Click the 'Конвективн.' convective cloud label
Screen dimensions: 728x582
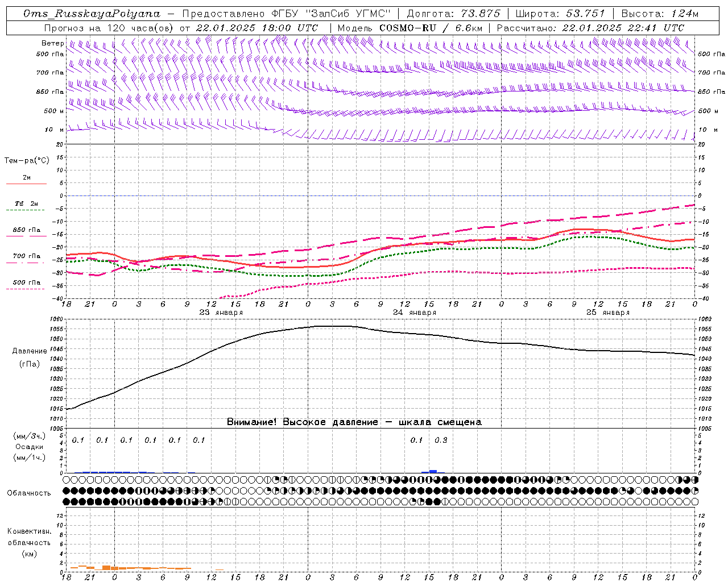[29, 531]
